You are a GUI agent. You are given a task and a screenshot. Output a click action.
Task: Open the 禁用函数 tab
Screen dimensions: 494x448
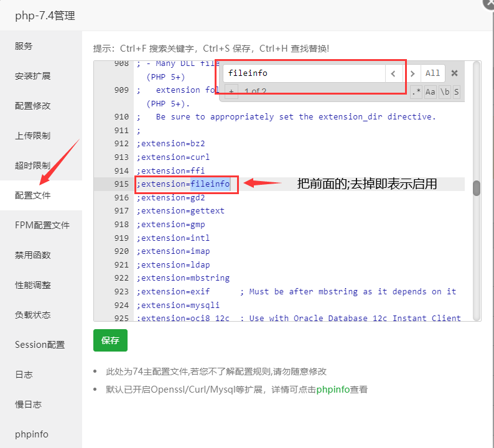pos(41,255)
